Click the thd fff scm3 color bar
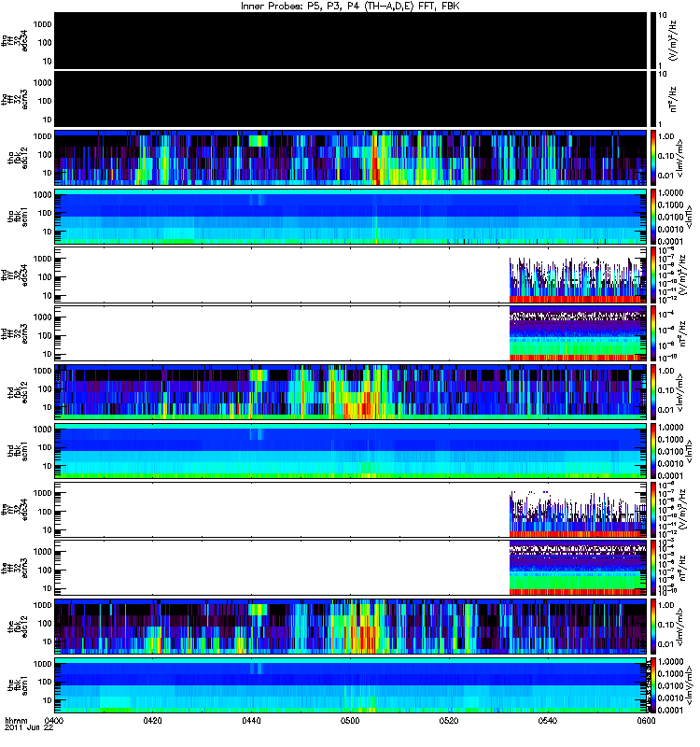 [653, 333]
